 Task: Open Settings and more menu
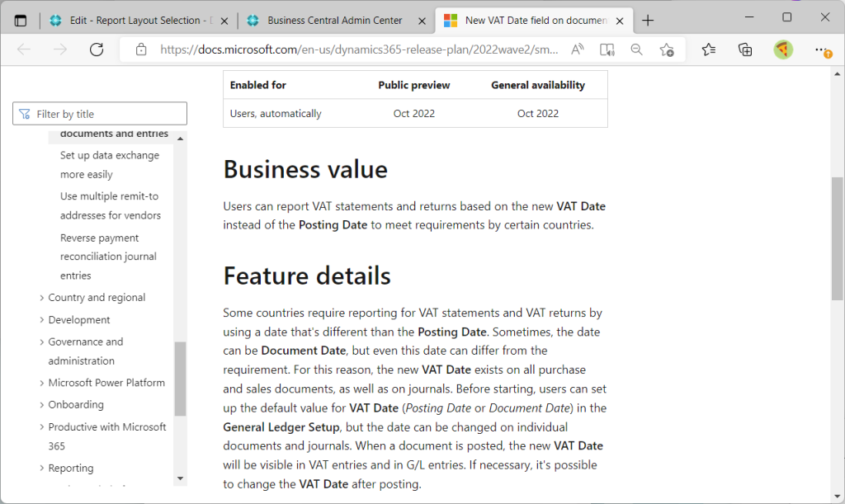[823, 50]
